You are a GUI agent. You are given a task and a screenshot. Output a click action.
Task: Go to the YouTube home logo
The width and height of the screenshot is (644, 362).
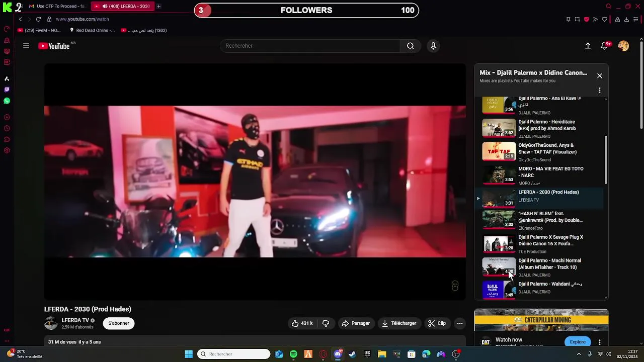coord(54,46)
